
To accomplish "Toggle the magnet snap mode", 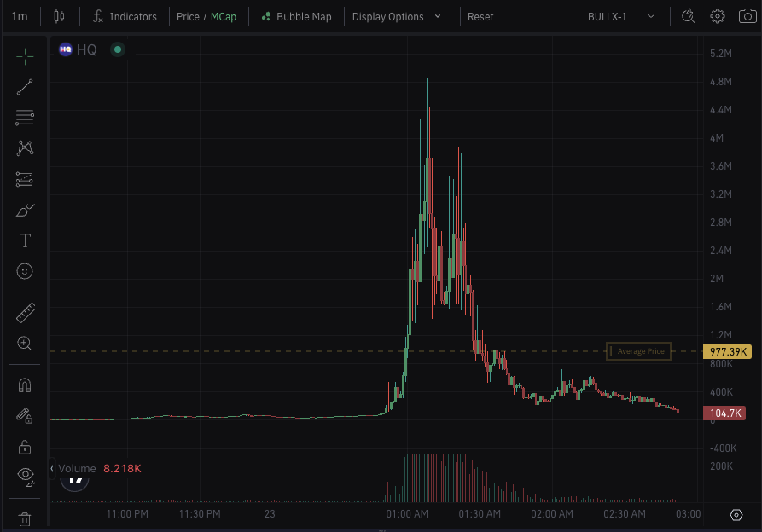I will (x=25, y=385).
